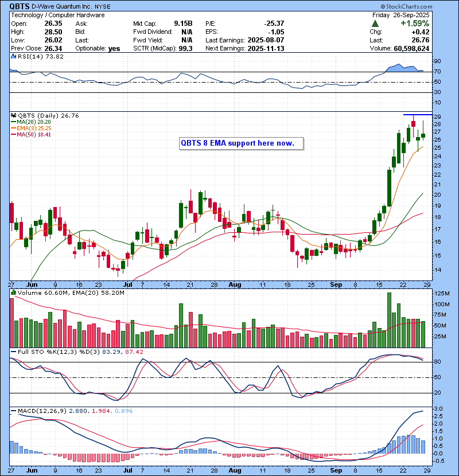
Task: Click the Last 26.76 value at right
Action: 421,40
